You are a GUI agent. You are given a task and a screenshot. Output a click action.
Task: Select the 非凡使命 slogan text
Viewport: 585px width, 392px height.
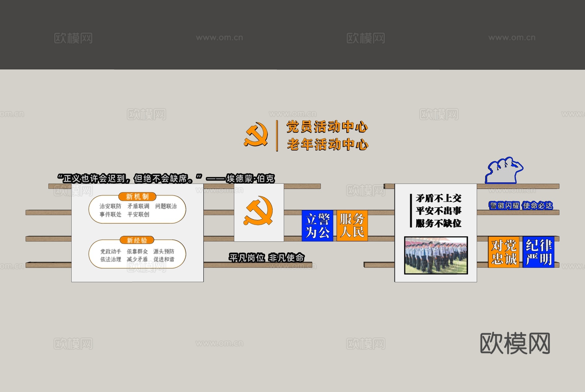click(x=286, y=258)
